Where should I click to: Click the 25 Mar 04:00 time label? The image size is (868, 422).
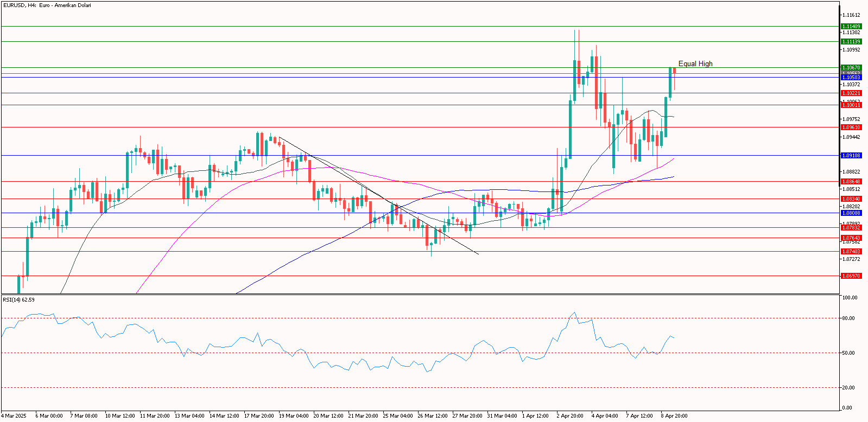click(x=398, y=416)
